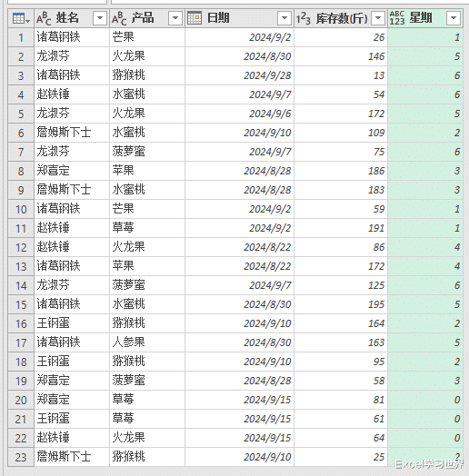Click the 2024/8/22 date cell in row 13
469x476 pixels.
pos(239,266)
